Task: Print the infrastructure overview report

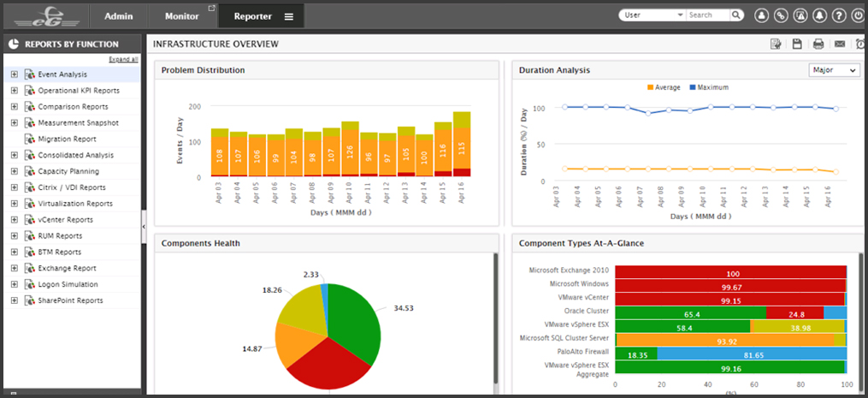Action: (x=818, y=45)
